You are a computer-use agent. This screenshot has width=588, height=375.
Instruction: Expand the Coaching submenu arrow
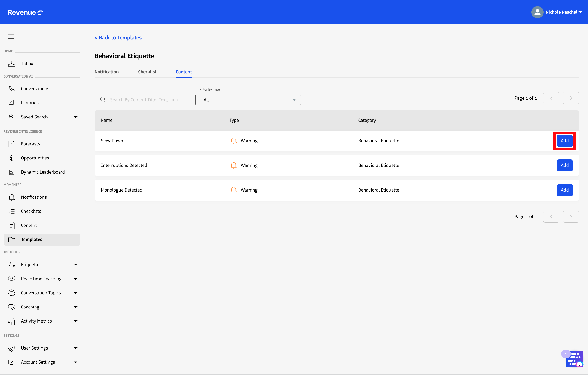[76, 307]
